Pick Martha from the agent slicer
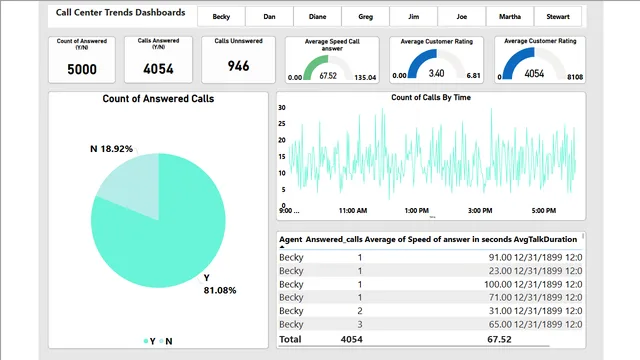Screen dimensions: 640x360 coord(510,17)
